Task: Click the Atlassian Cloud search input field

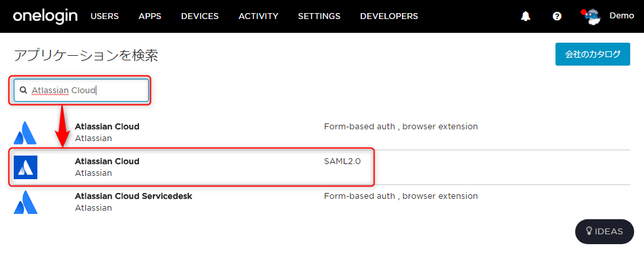Action: pos(81,90)
